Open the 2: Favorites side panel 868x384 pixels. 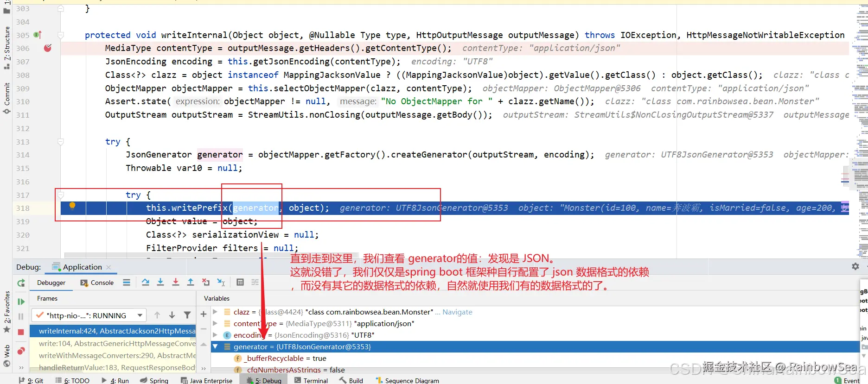click(6, 311)
